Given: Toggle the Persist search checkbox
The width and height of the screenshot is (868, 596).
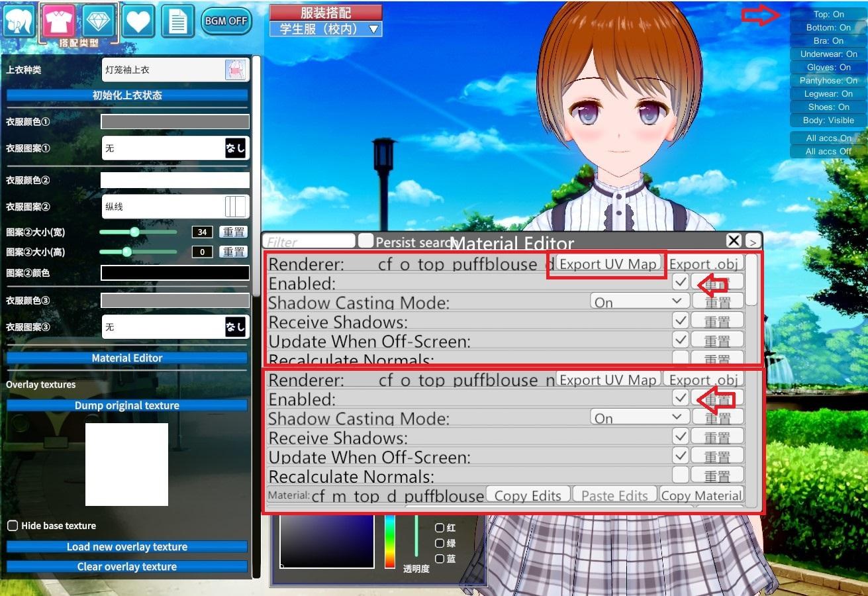Looking at the screenshot, I should pos(365,241).
